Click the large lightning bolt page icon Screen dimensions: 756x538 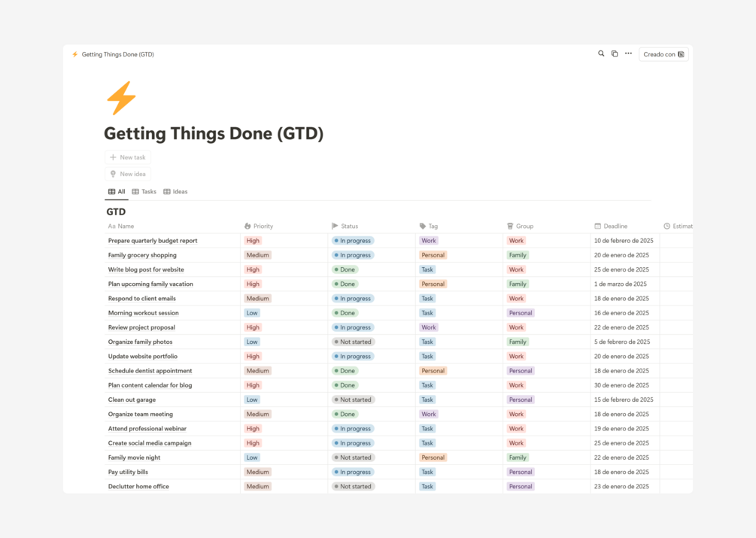[121, 98]
